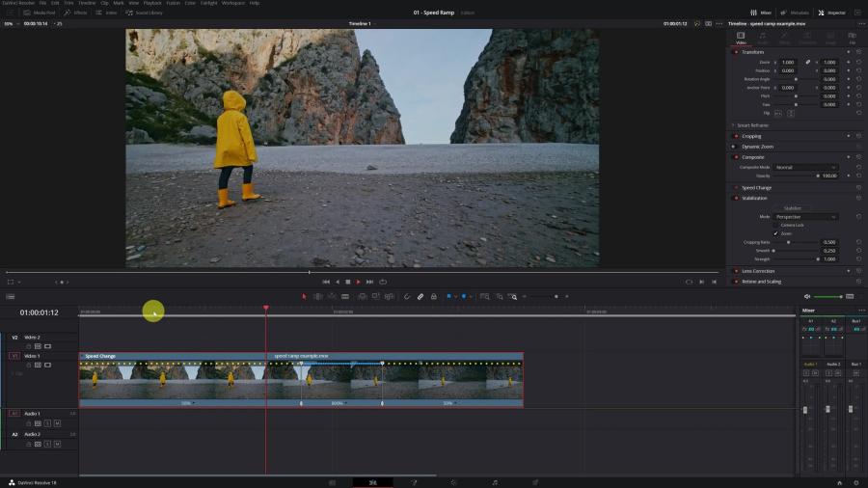Adjust the Opacity slider handle
Viewport: 868px width, 488px height.
coord(818,176)
